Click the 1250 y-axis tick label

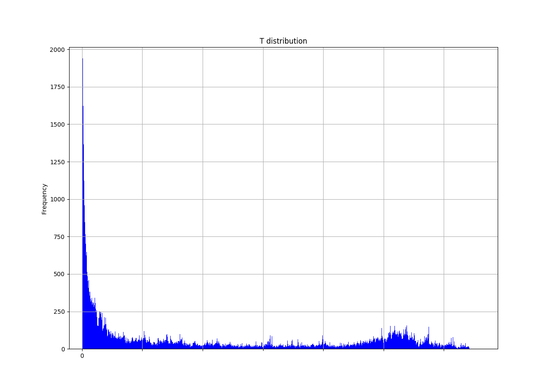coord(57,162)
